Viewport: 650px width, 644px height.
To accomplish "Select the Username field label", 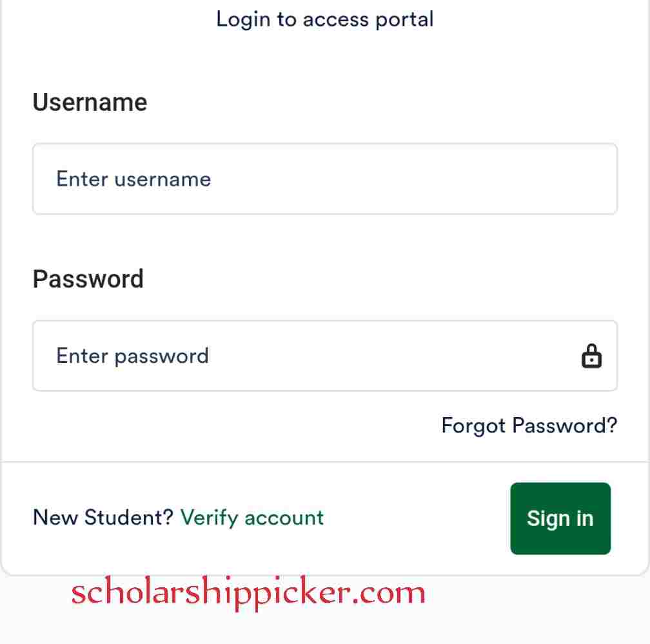I will (x=90, y=102).
